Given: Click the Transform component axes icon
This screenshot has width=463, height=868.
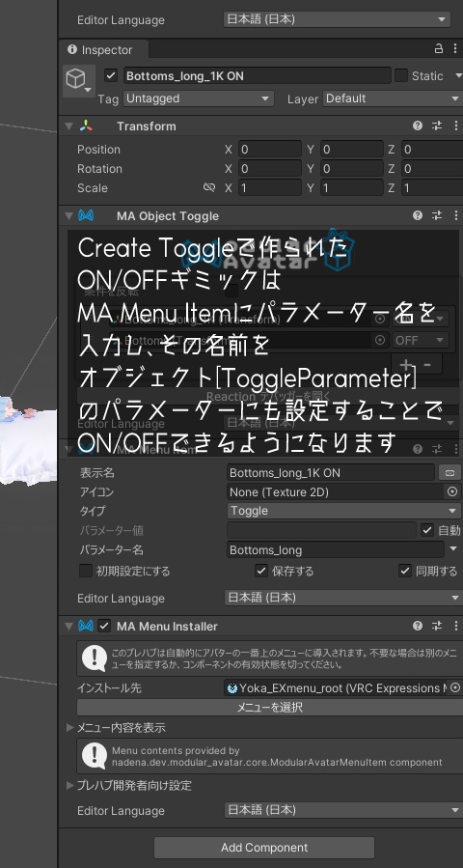Looking at the screenshot, I should pos(86,126).
